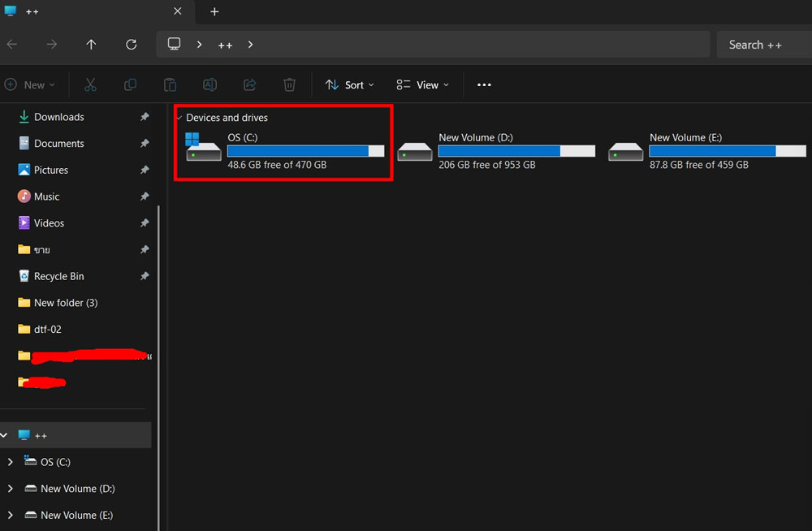Viewport: 812px width, 531px height.
Task: Open the View dropdown menu
Action: (422, 85)
